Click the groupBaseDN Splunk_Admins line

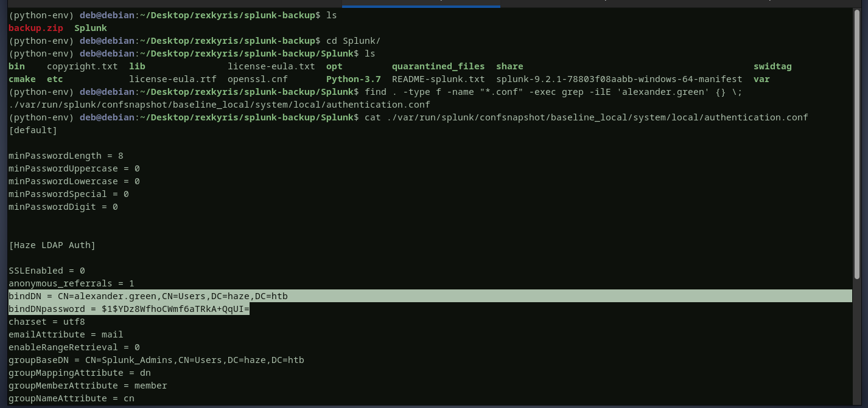tap(156, 360)
